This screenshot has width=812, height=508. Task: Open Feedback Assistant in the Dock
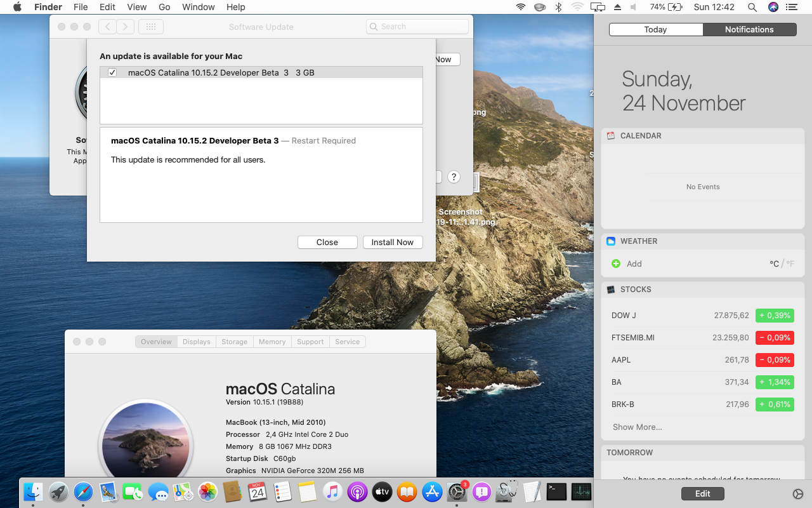pos(481,492)
